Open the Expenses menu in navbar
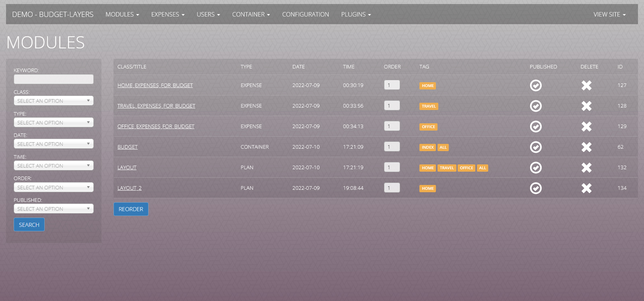Image resolution: width=644 pixels, height=301 pixels. (x=167, y=15)
